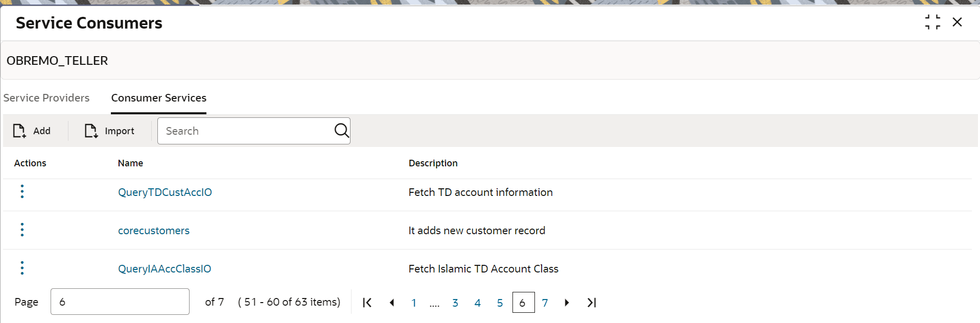Open the corecustomers service link
Screen dimensions: 980x323
coord(153,231)
